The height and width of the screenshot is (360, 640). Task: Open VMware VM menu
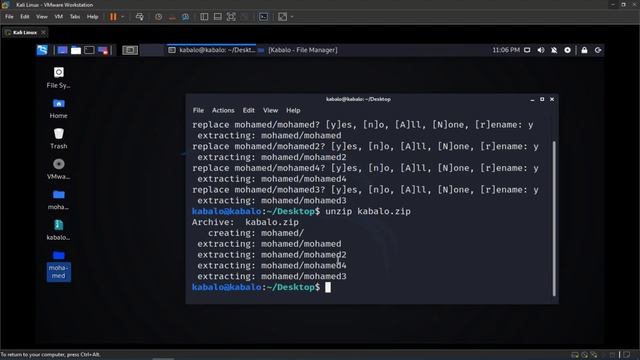(x=59, y=17)
